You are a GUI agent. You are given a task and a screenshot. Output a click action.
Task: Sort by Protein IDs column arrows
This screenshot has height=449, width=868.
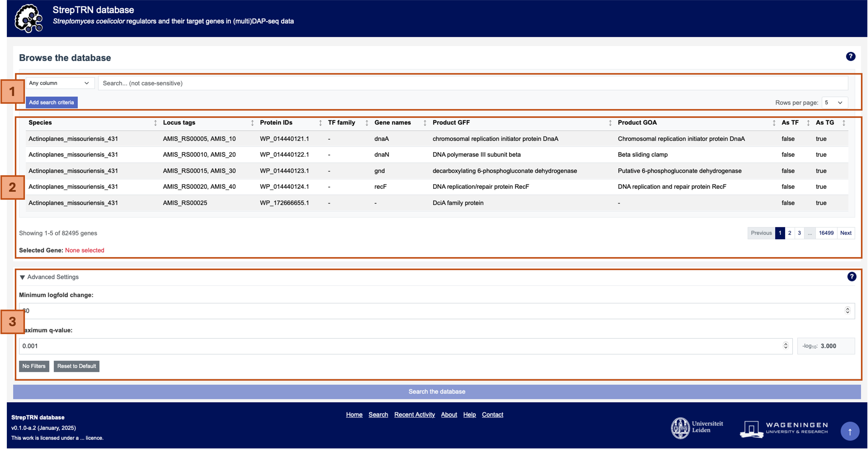tap(321, 123)
